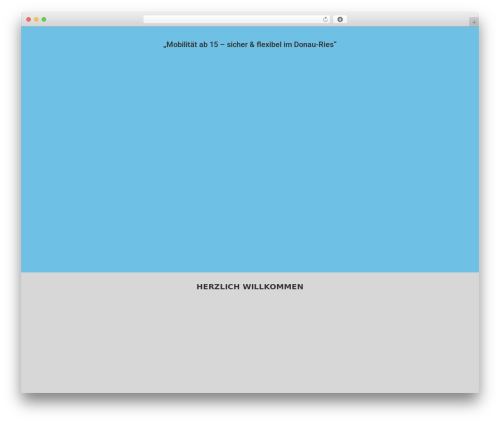The width and height of the screenshot is (500, 423).
Task: Click the green maximize window button
Action: 44,20
